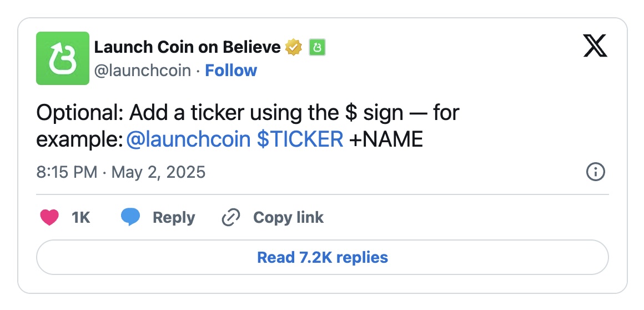Click the $TICKER cashtag link

pyautogui.click(x=300, y=139)
